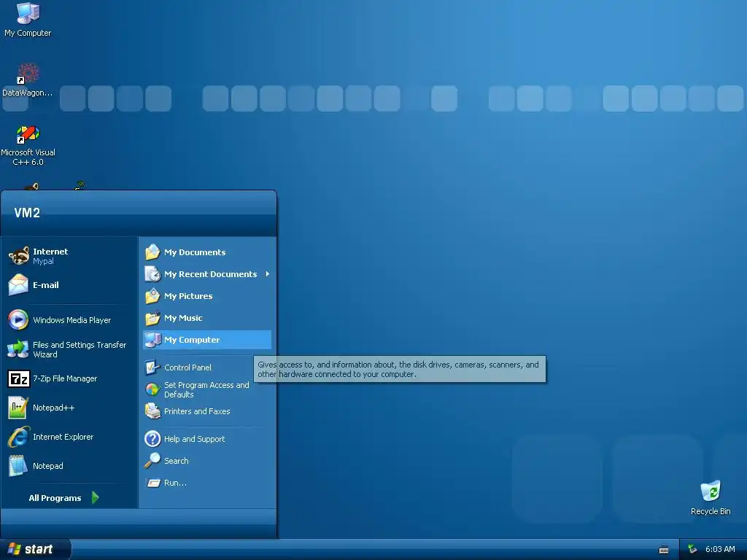
Task: Expand All Programs list
Action: pyautogui.click(x=64, y=497)
